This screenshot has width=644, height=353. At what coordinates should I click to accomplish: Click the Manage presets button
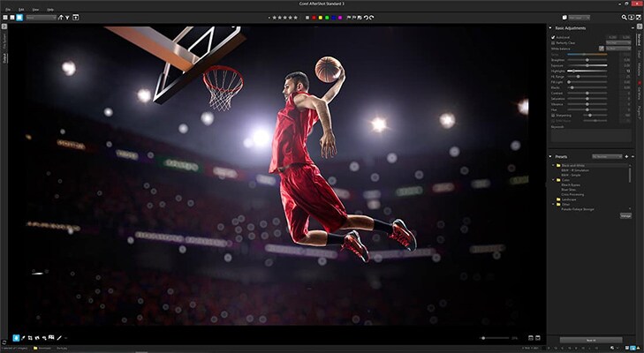[x=625, y=215]
